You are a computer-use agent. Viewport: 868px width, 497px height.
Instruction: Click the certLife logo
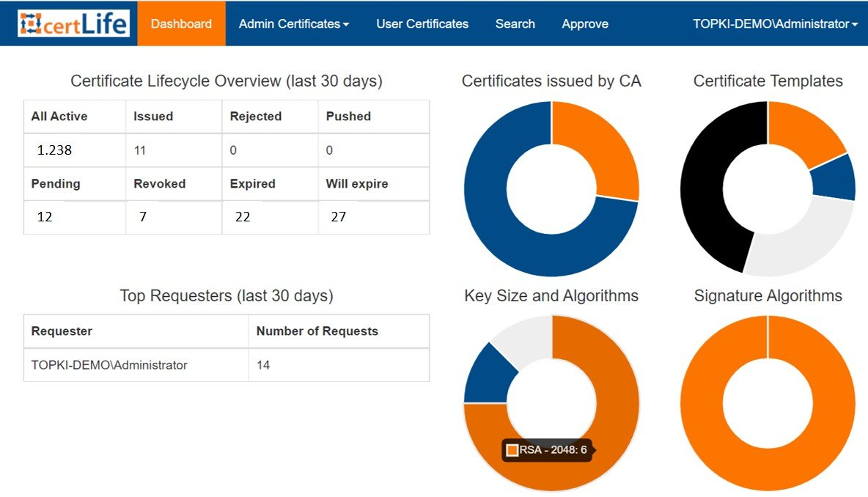point(73,23)
